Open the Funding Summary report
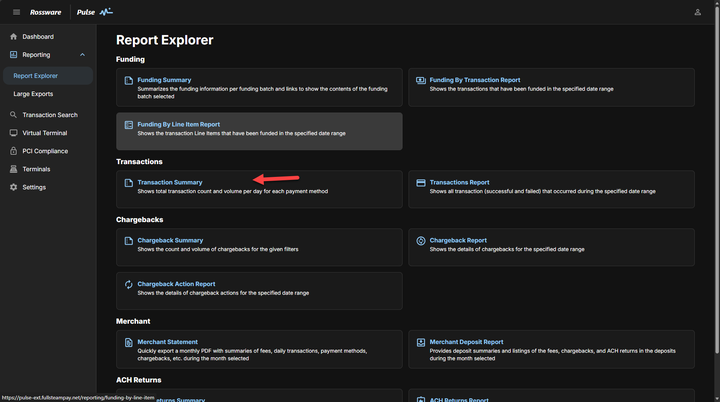Image resolution: width=720 pixels, height=402 pixels. pyautogui.click(x=164, y=80)
